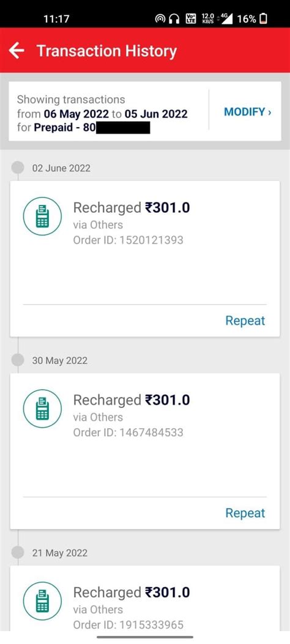Tap the back arrow in Transaction History header
The image size is (290, 644).
pos(17,51)
